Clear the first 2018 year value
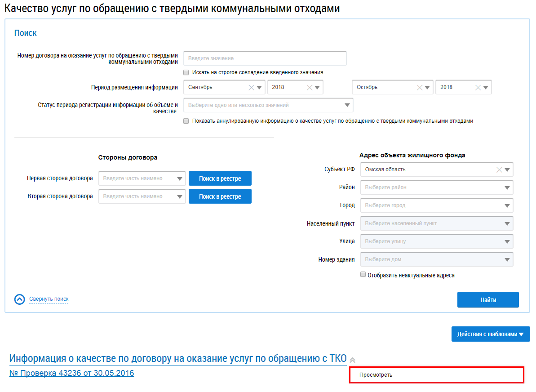Image resolution: width=536 pixels, height=392 pixels. pyautogui.click(x=309, y=88)
